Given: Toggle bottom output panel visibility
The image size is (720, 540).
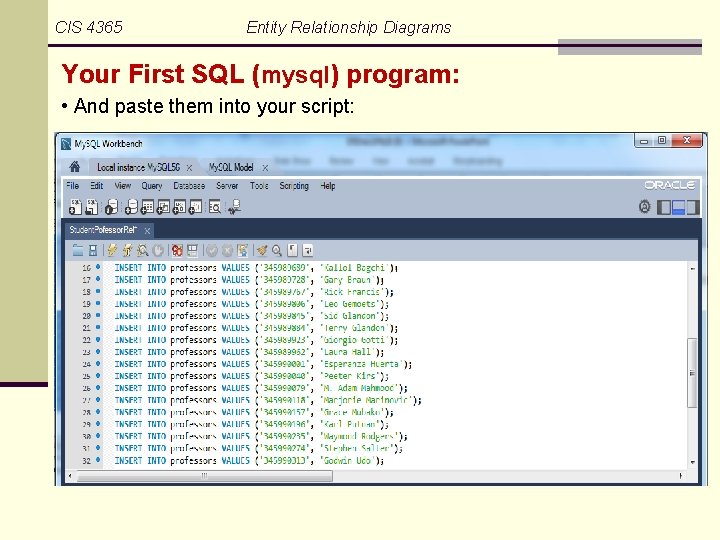Looking at the screenshot, I should point(678,208).
